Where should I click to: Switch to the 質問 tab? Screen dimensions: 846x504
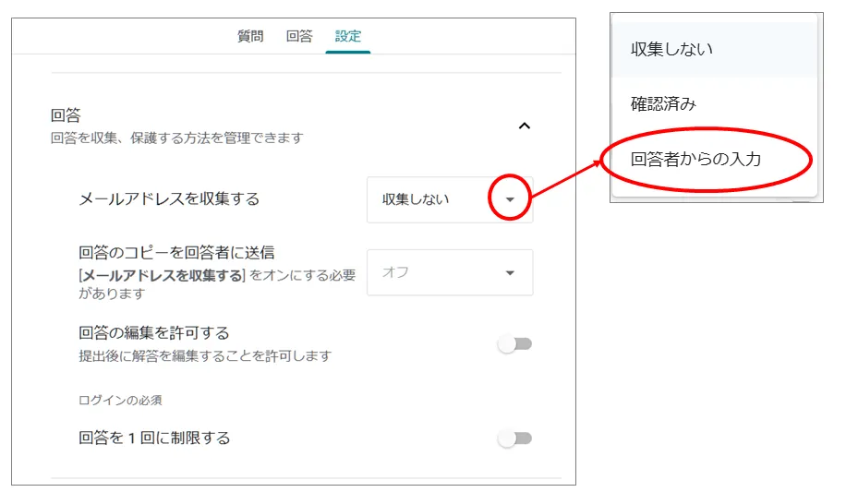pos(249,36)
